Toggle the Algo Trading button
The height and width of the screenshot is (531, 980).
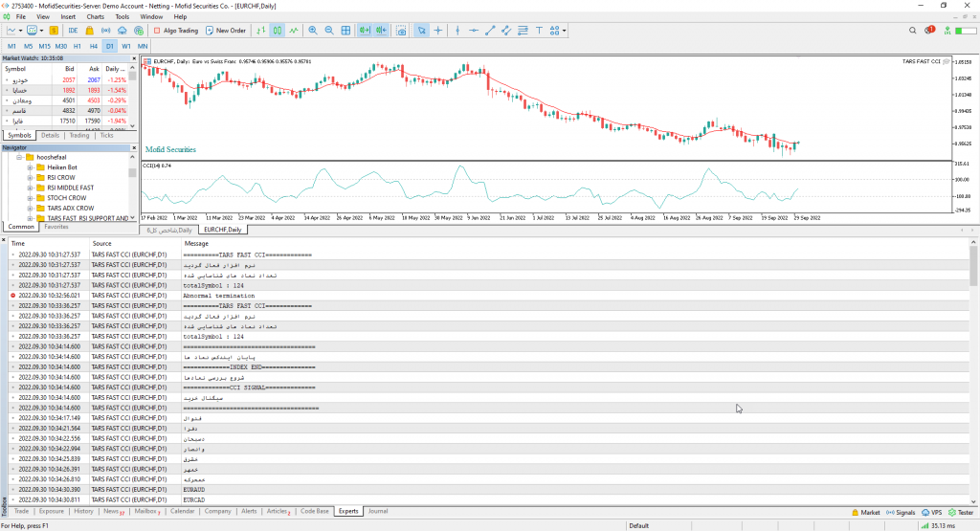pos(175,31)
